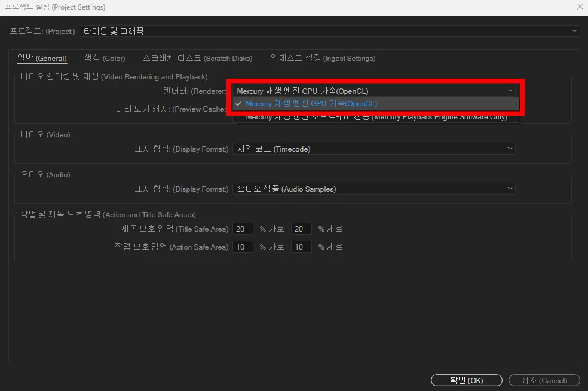Image resolution: width=588 pixels, height=391 pixels.
Task: Click the checkmark beside GPU acceleration option
Action: point(238,104)
